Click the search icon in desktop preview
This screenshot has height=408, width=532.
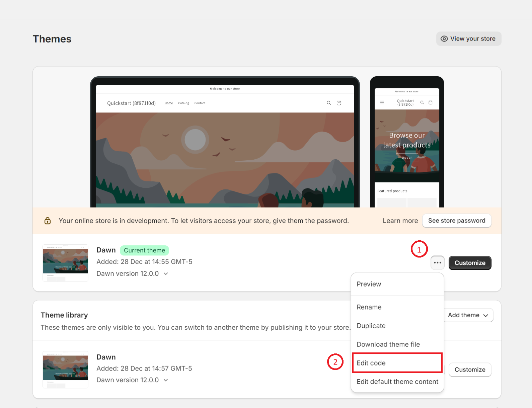(x=329, y=103)
